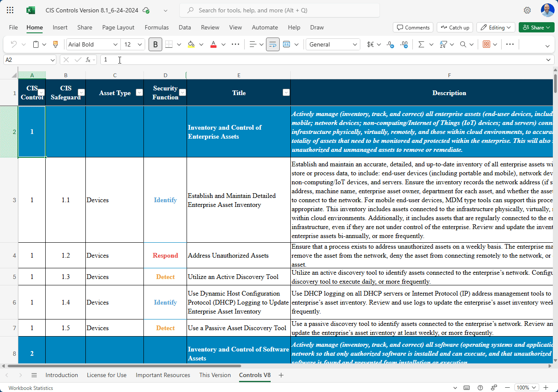This screenshot has width=558, height=392.
Task: Click the text alignment icon
Action: tap(253, 44)
